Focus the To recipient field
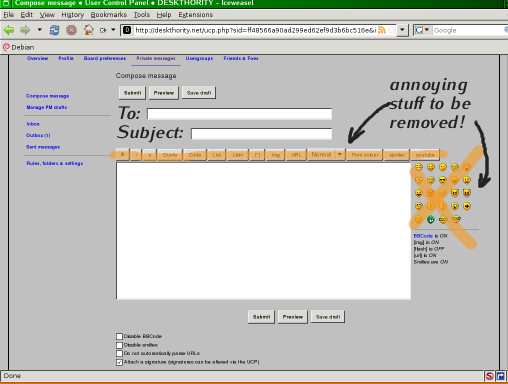This screenshot has width=508, height=384. pos(240,114)
